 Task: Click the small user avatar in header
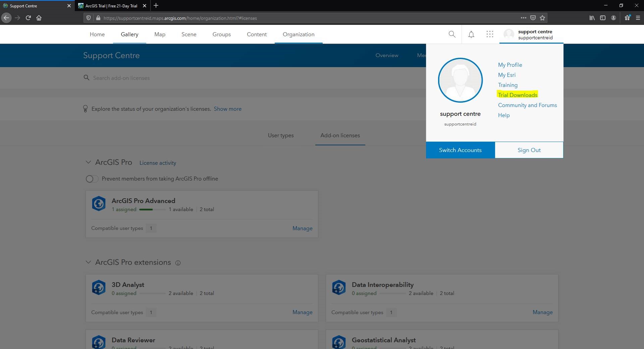[508, 34]
